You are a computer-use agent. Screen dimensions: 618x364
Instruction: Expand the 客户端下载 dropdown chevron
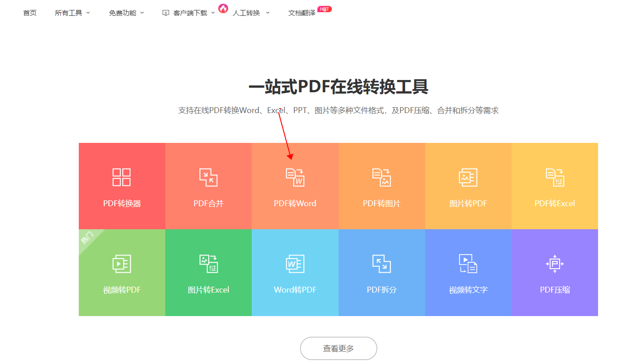pos(213,13)
